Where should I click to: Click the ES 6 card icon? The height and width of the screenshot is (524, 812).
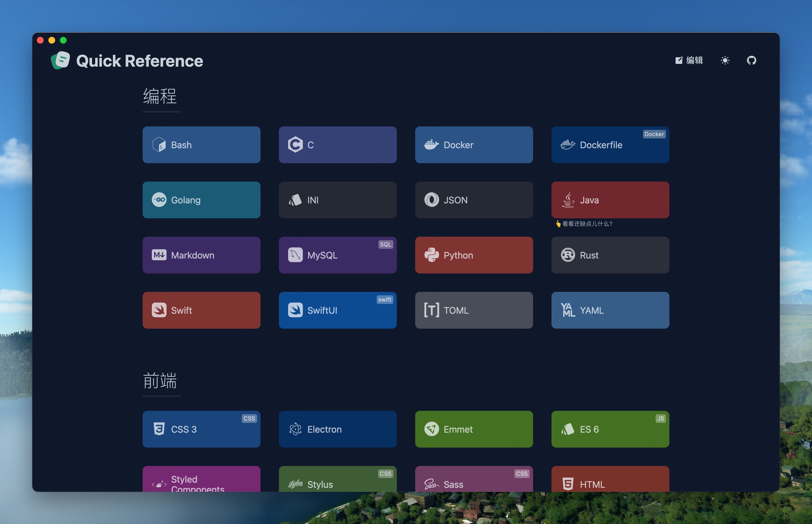tap(568, 429)
